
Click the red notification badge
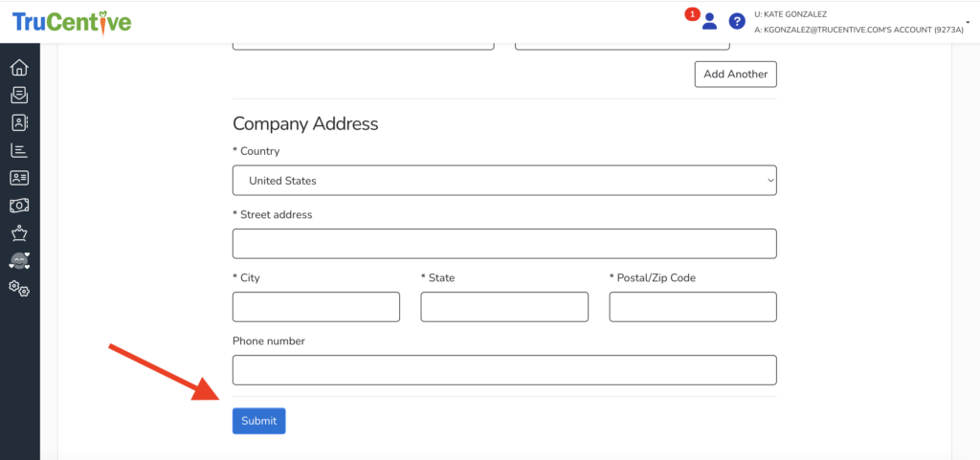click(692, 14)
